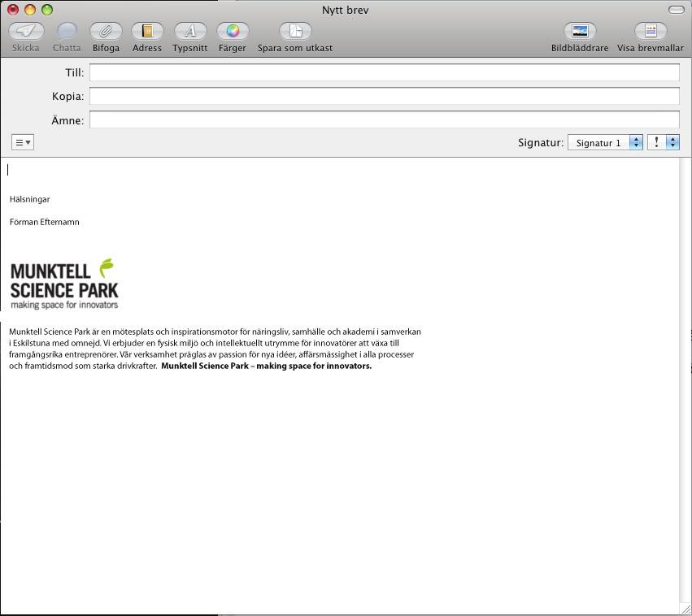Click into the Kopia field
The image size is (692, 616).
tap(385, 96)
